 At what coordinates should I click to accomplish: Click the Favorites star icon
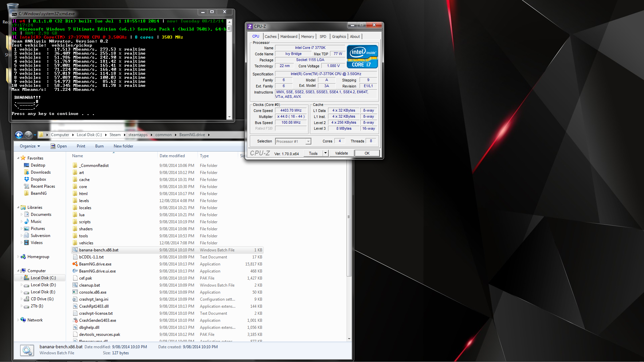[x=23, y=158]
